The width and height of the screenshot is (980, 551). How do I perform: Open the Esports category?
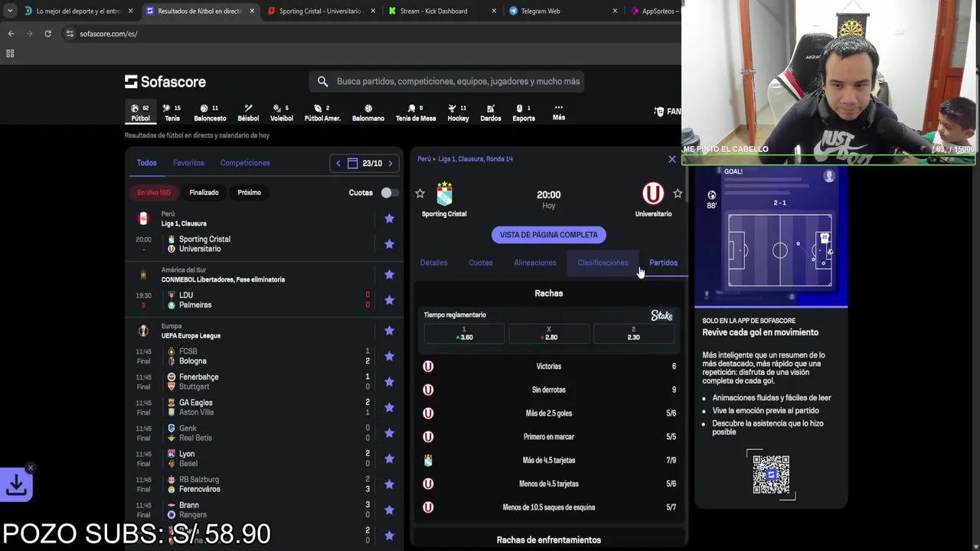click(x=524, y=112)
